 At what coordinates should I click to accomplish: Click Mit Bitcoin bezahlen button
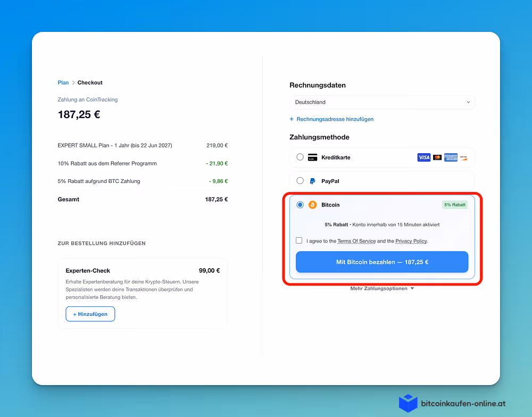click(382, 262)
